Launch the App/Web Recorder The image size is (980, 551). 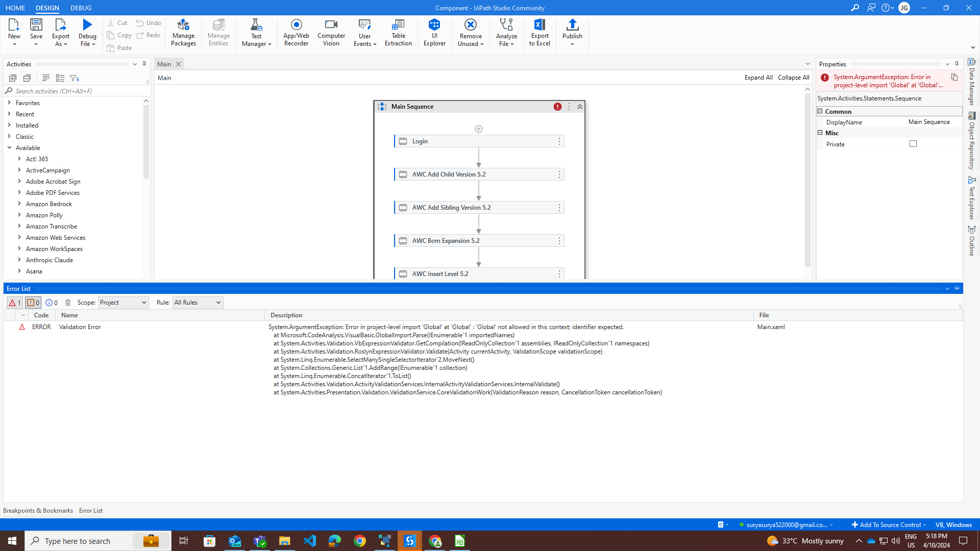[296, 32]
